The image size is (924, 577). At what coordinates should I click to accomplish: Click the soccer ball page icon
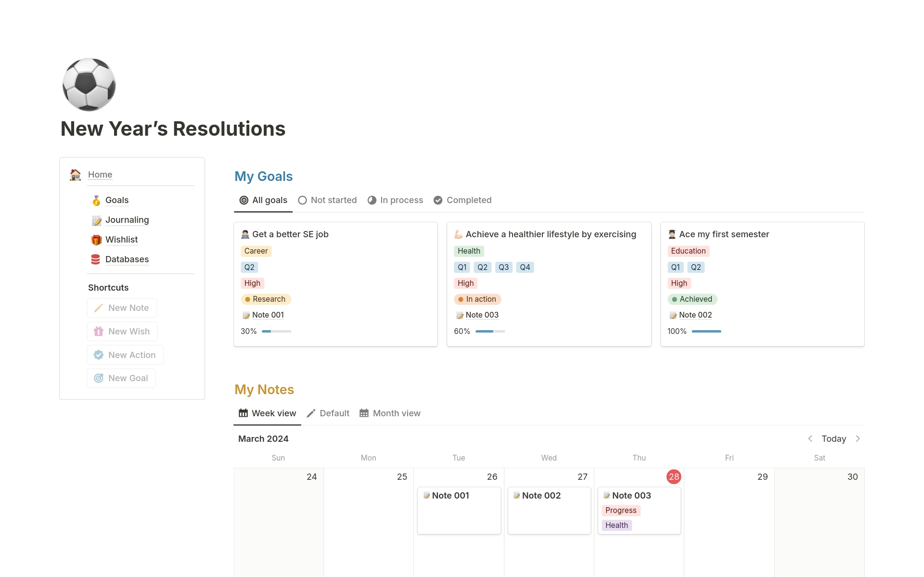(x=89, y=84)
